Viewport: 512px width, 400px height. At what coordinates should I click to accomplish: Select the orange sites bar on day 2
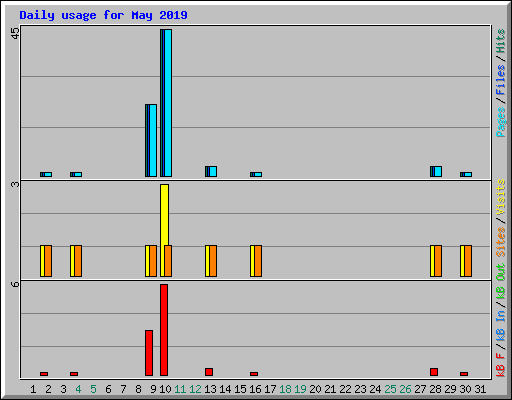click(48, 261)
